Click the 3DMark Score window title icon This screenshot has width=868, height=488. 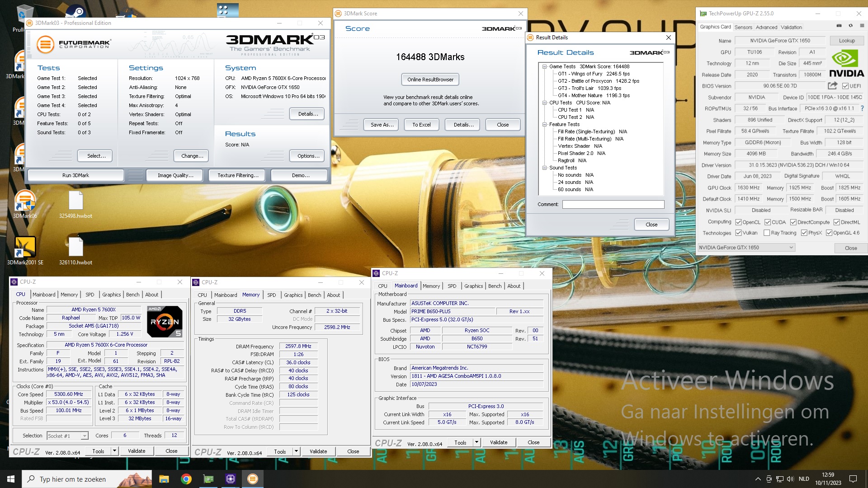pyautogui.click(x=338, y=14)
